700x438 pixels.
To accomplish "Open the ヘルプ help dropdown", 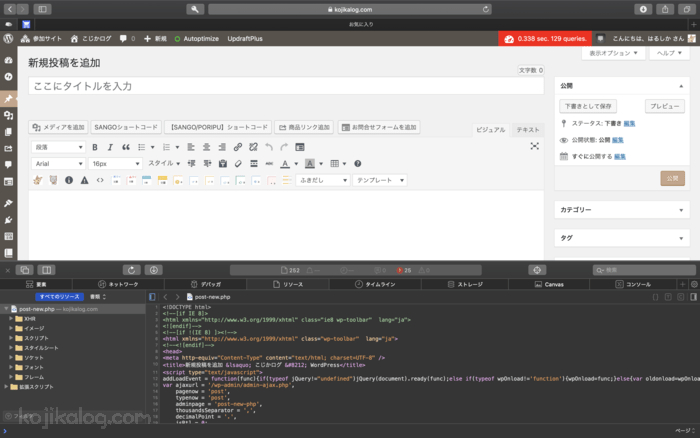I will pos(669,53).
